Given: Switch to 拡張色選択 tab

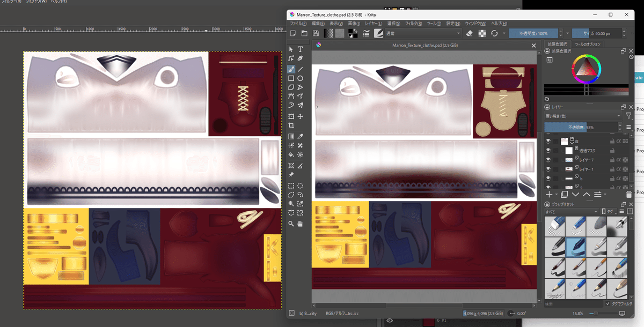Looking at the screenshot, I should coord(557,44).
